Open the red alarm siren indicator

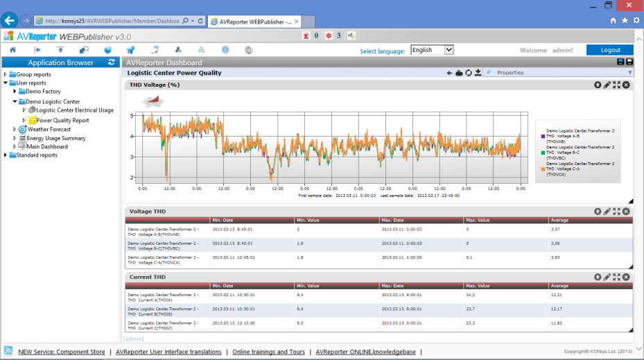pyautogui.click(x=306, y=36)
